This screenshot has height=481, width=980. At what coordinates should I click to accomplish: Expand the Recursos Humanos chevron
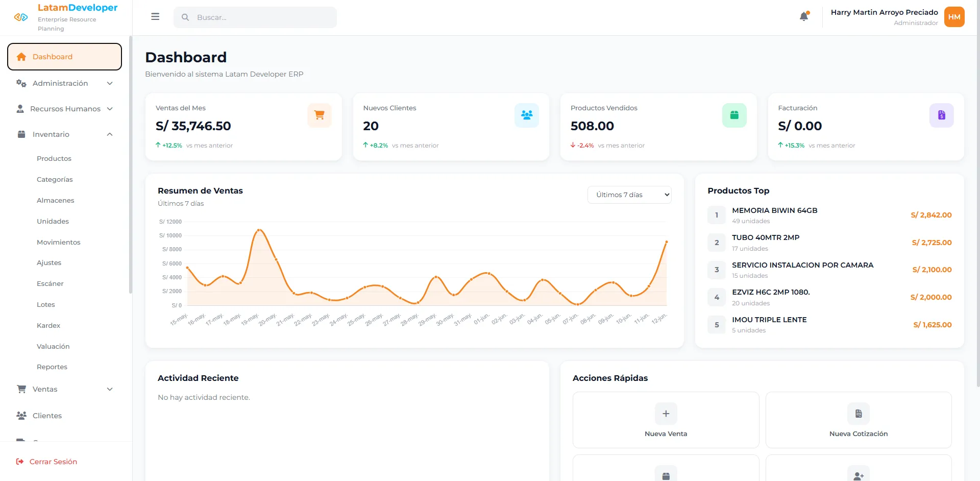(110, 109)
